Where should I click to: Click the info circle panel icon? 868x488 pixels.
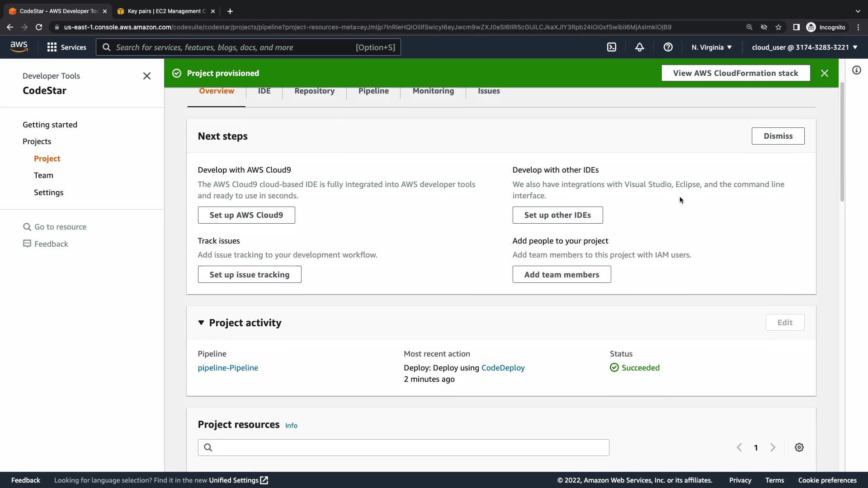point(857,70)
